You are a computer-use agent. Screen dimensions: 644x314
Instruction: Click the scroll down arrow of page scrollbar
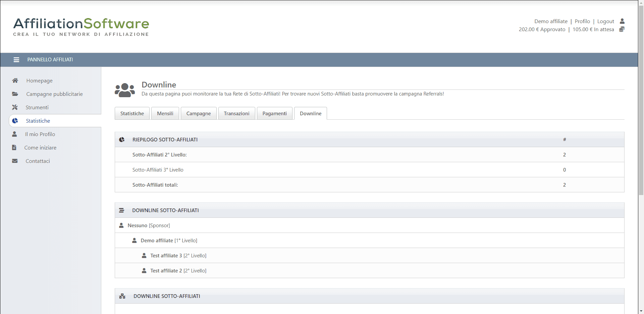(x=641, y=311)
